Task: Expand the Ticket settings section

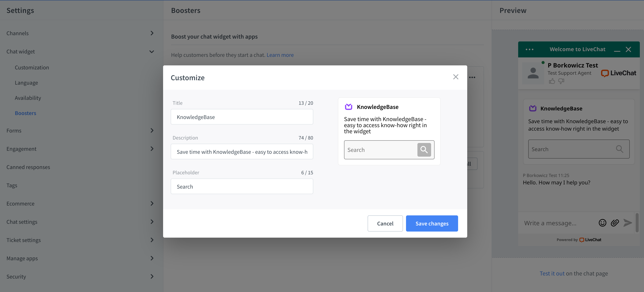Action: (152, 240)
